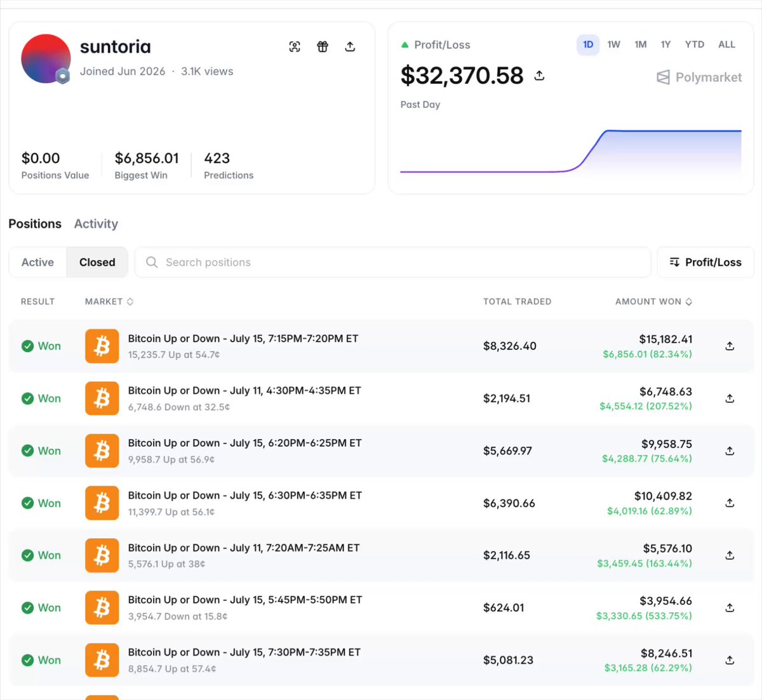Click the Search positions field
The height and width of the screenshot is (700, 762).
pos(392,262)
